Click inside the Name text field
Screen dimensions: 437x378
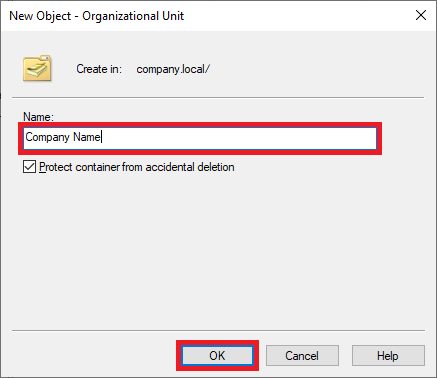pyautogui.click(x=200, y=138)
